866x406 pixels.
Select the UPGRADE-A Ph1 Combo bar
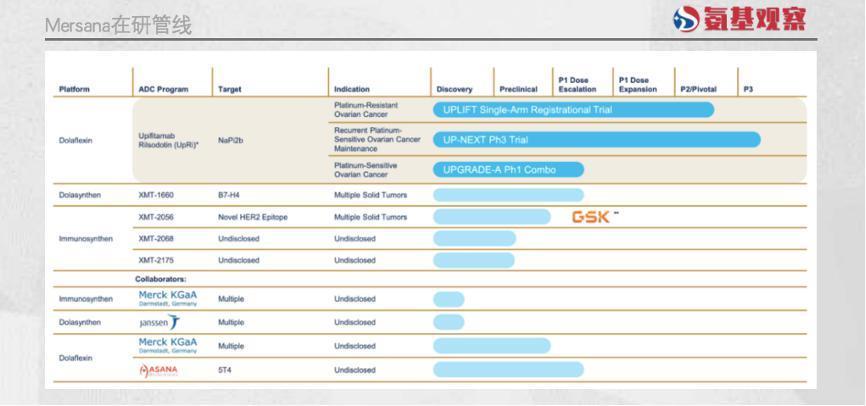click(508, 170)
